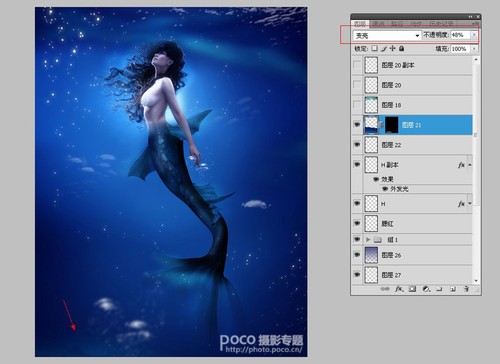Select the layer thumbnail of 图层 21
Screen dimensions: 500x364
pyautogui.click(x=371, y=125)
